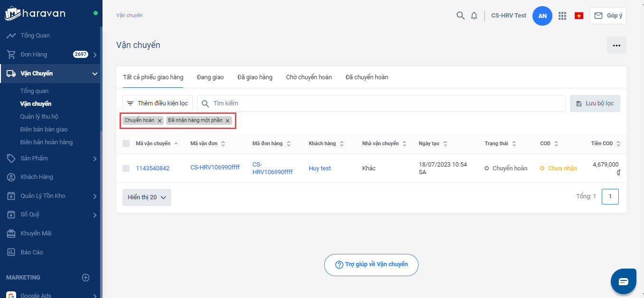Remove the Đã nhận hàng một phần filter
The image size is (644, 298).
(x=227, y=121)
